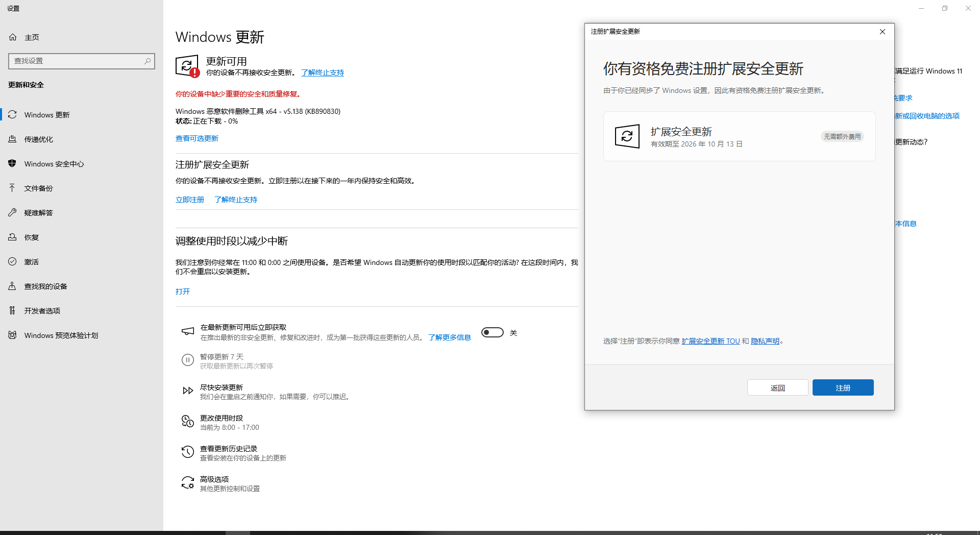
Task: Open the 了解更多信息 link
Action: click(450, 337)
